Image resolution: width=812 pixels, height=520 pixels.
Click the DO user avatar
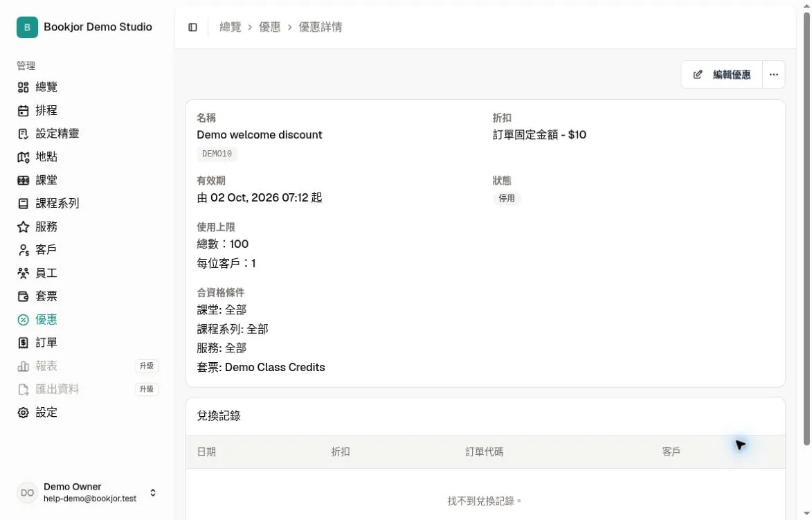27,492
